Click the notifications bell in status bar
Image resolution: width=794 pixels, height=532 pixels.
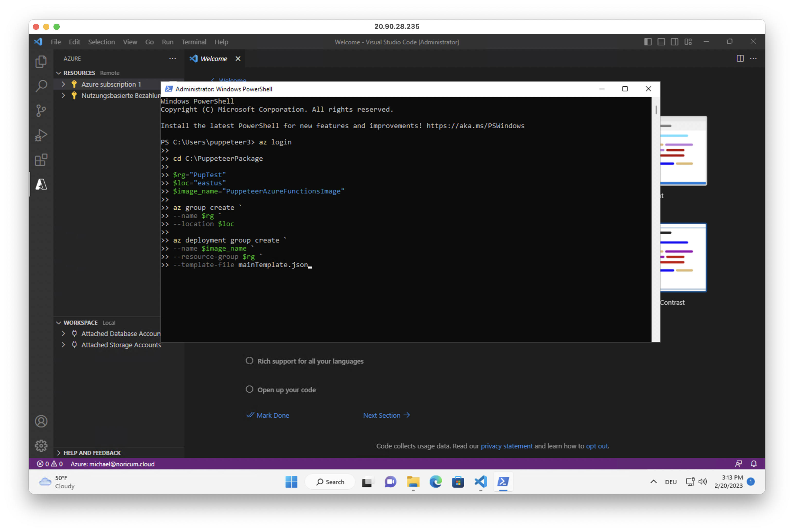pos(754,464)
